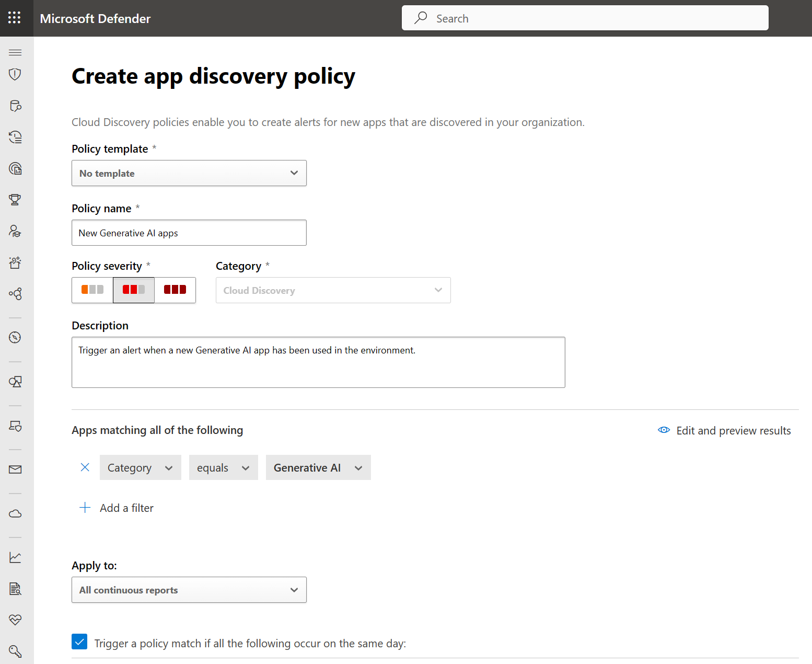This screenshot has width=812, height=664.
Task: Open the app launcher waffle icon
Action: (15, 18)
